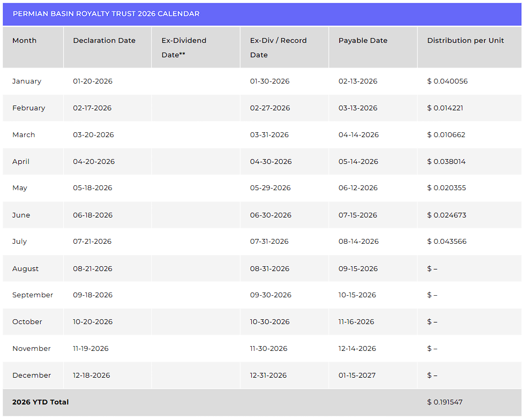This screenshot has width=525, height=420.
Task: Select payable date 01-15-2027
Action: [357, 376]
